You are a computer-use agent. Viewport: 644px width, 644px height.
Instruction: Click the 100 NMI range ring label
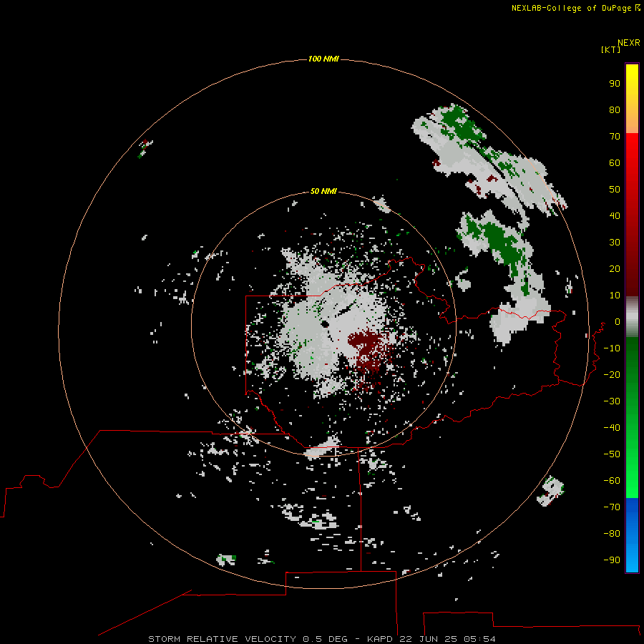pos(323,59)
